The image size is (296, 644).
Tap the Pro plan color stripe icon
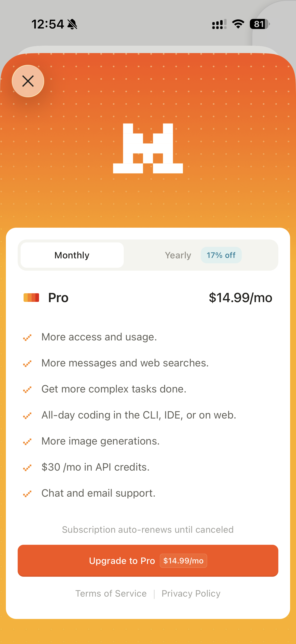(31, 298)
